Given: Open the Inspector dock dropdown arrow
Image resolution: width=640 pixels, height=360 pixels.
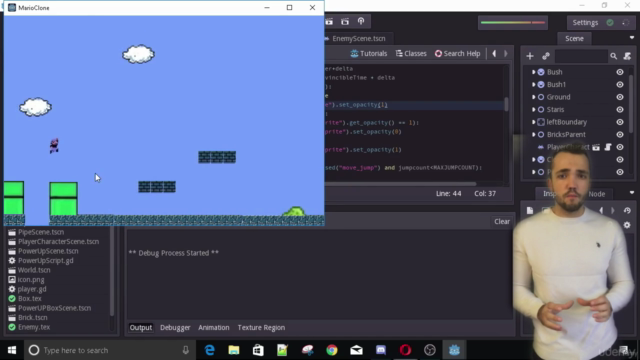Looking at the screenshot, I should 632,193.
